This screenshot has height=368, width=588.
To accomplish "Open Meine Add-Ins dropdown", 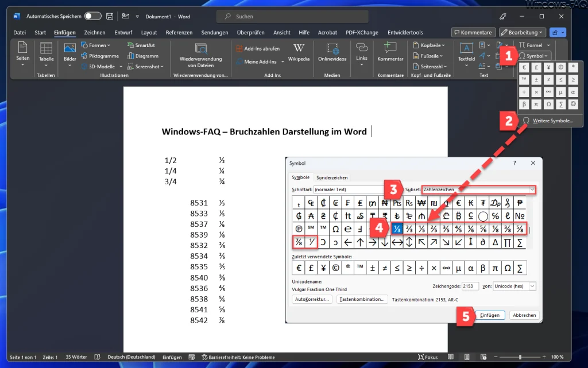I will (260, 61).
